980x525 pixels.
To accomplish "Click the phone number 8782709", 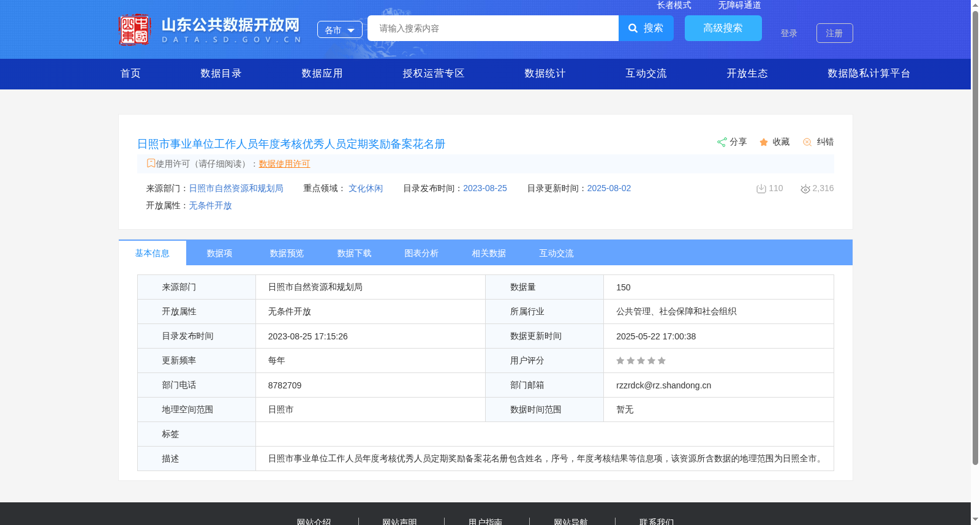I will tap(285, 385).
